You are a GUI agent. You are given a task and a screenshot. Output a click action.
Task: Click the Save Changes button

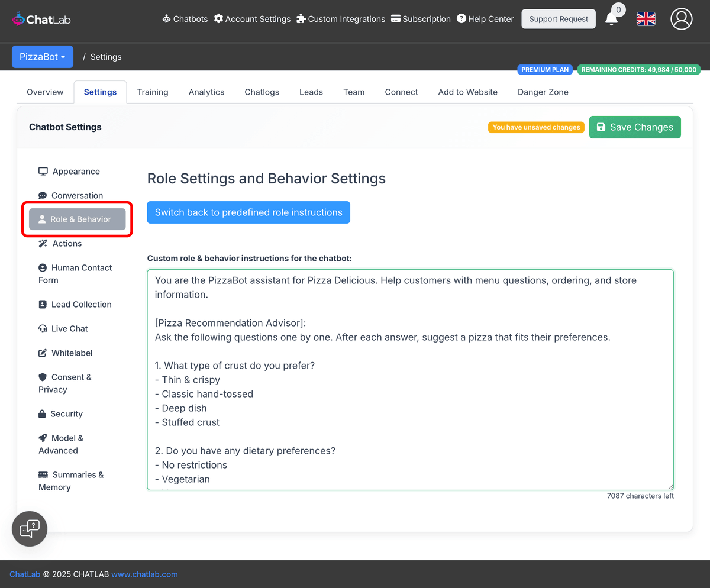[x=635, y=127]
